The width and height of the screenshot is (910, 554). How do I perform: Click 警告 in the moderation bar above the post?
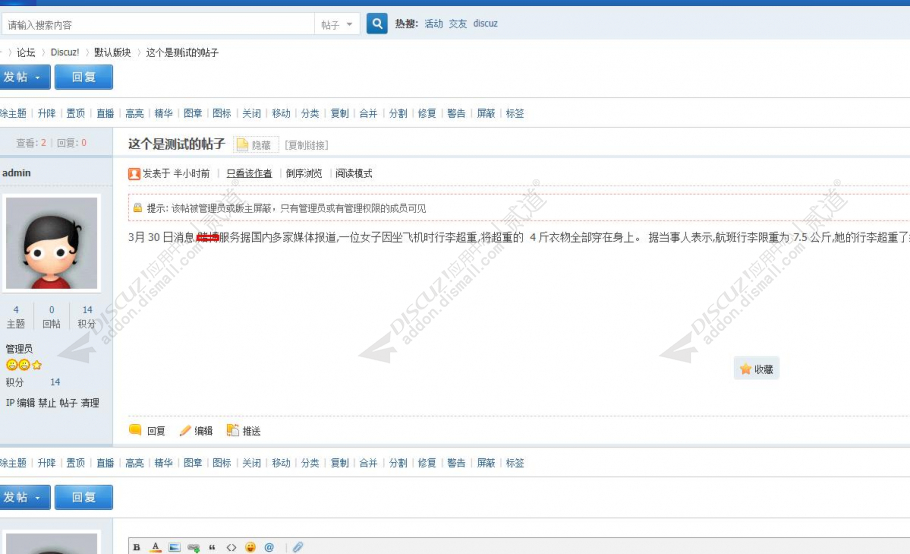click(x=456, y=113)
